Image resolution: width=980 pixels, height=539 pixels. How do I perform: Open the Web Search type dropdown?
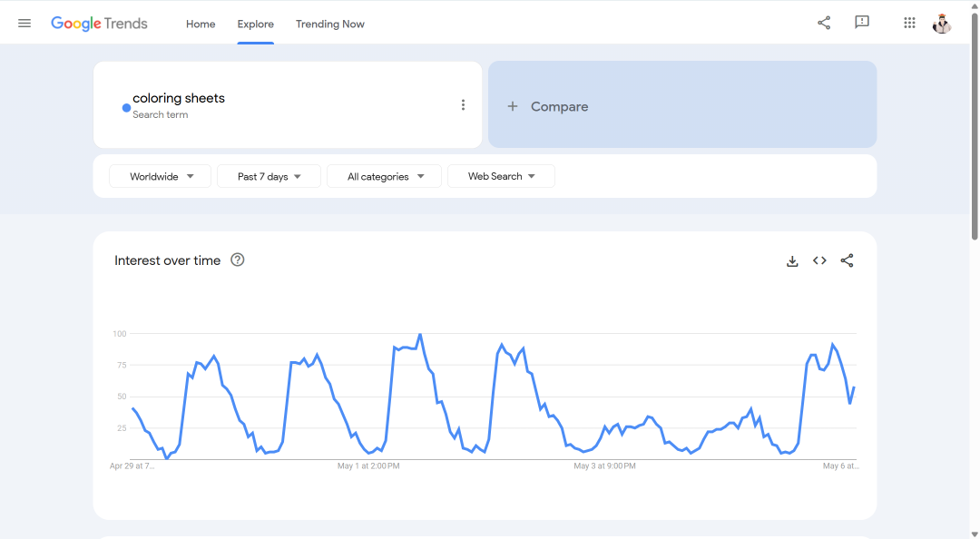(x=501, y=176)
